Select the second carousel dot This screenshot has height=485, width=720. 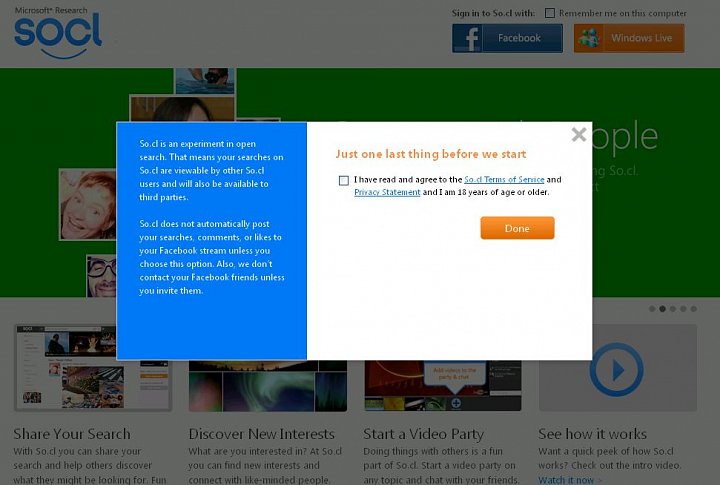tap(662, 309)
